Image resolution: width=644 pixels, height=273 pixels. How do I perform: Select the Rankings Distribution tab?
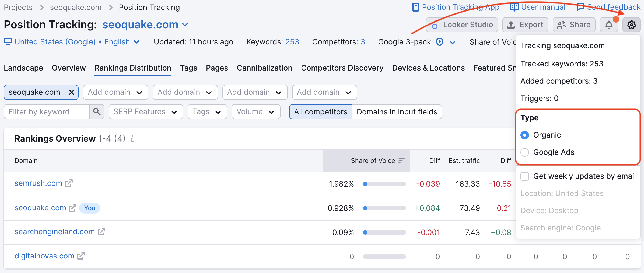coord(133,68)
